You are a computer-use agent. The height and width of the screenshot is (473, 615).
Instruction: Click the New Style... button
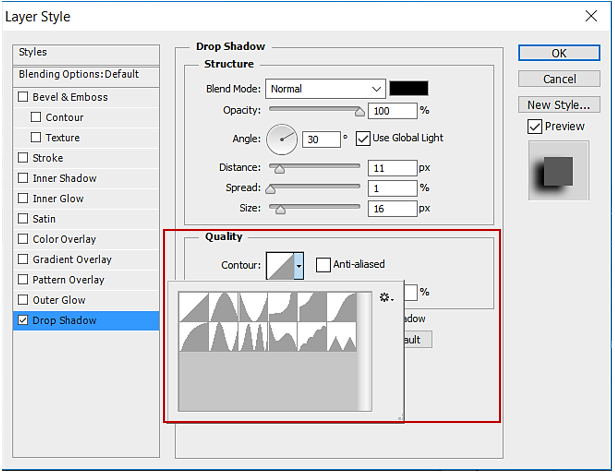(558, 105)
